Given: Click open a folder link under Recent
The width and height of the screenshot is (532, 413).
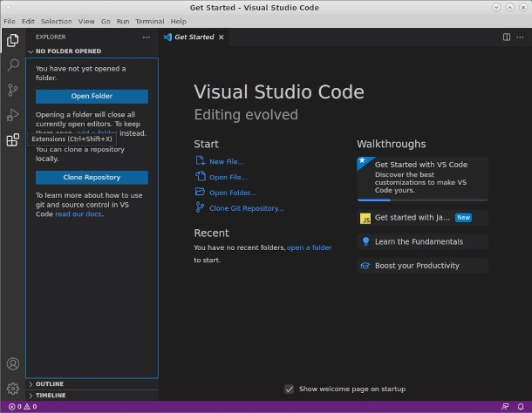Looking at the screenshot, I should (x=309, y=247).
